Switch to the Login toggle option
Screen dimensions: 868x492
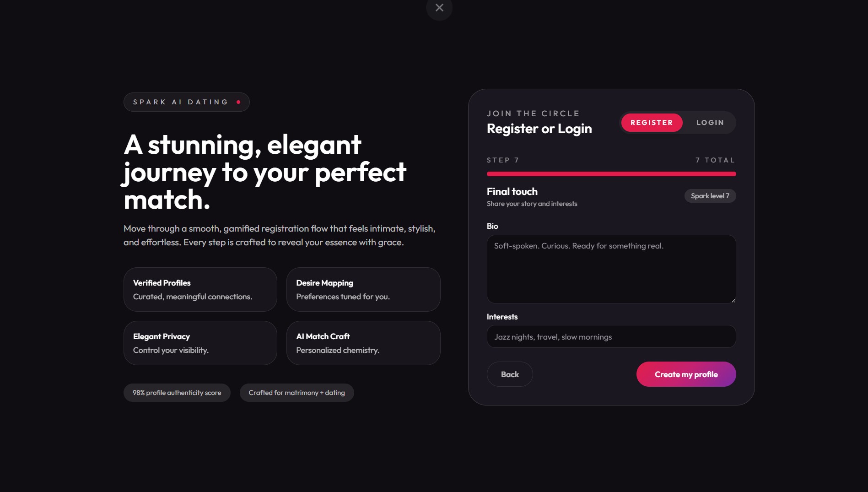(710, 123)
